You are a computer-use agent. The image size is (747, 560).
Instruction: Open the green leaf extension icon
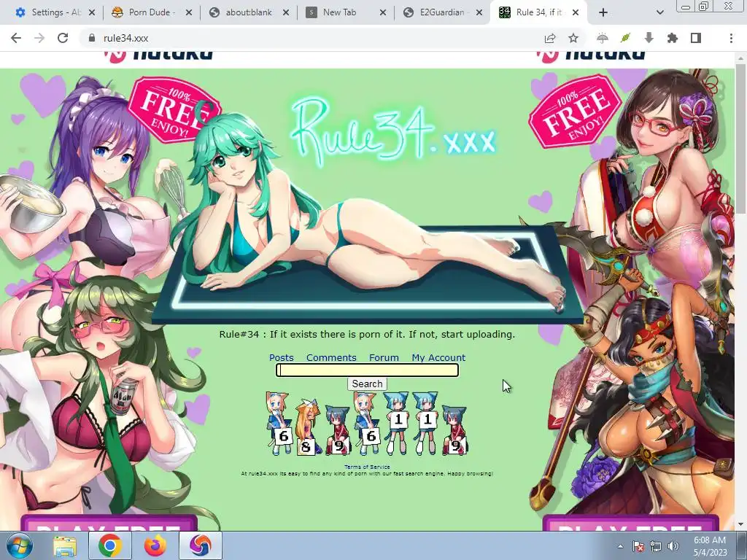(x=625, y=38)
